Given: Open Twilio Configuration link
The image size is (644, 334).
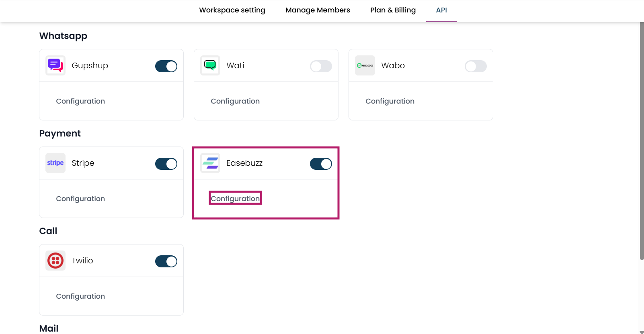Looking at the screenshot, I should point(80,296).
